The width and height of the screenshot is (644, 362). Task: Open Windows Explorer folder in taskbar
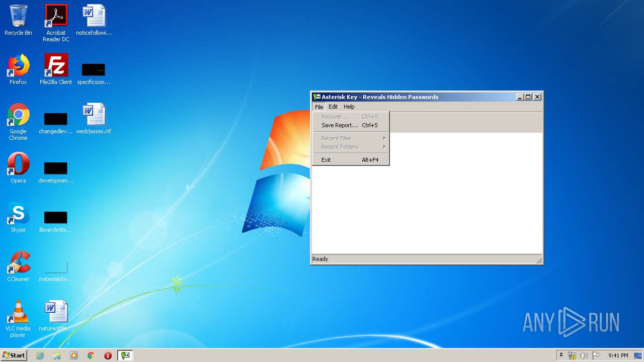[57, 355]
